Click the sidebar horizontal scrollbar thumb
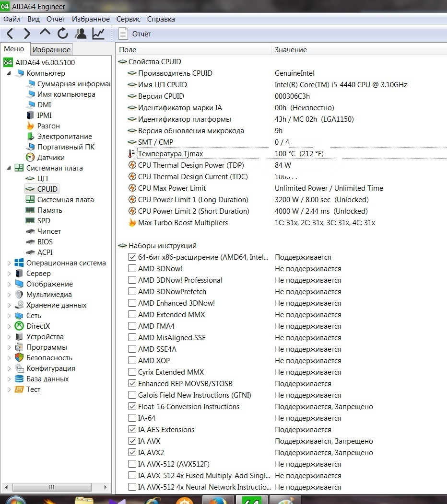 pyautogui.click(x=52, y=487)
